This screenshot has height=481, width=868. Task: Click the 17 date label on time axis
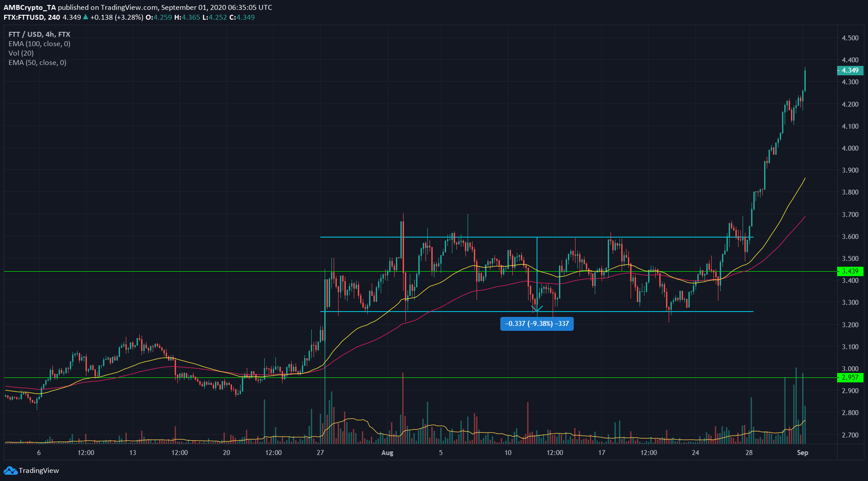(602, 453)
